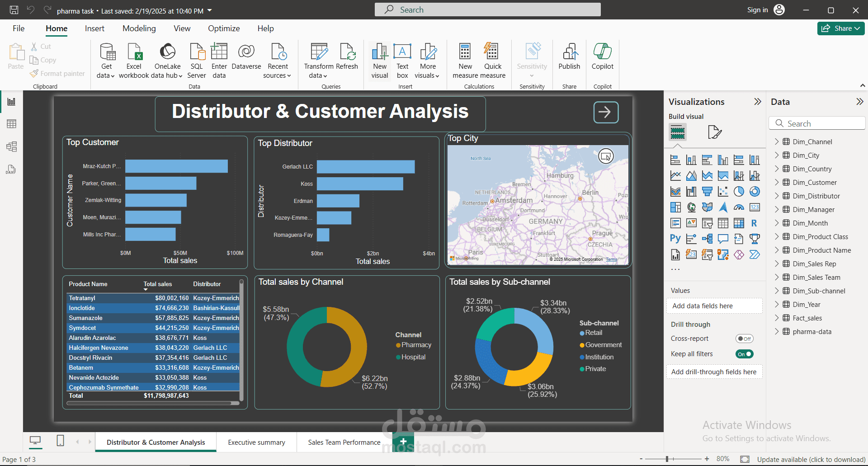Image resolution: width=868 pixels, height=466 pixels.
Task: Click the page navigation arrow button
Action: [x=606, y=112]
